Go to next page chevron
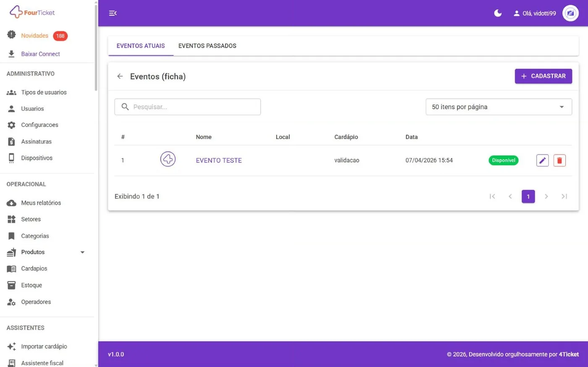 pyautogui.click(x=546, y=197)
